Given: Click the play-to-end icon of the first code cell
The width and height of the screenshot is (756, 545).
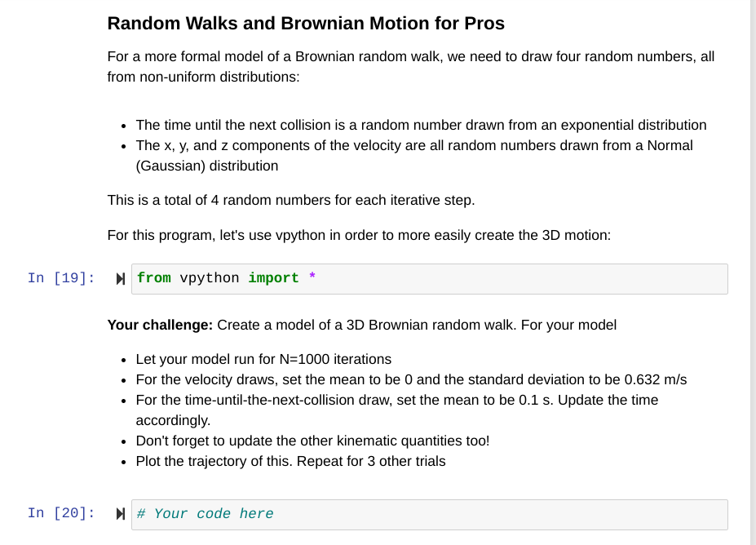Looking at the screenshot, I should click(120, 278).
